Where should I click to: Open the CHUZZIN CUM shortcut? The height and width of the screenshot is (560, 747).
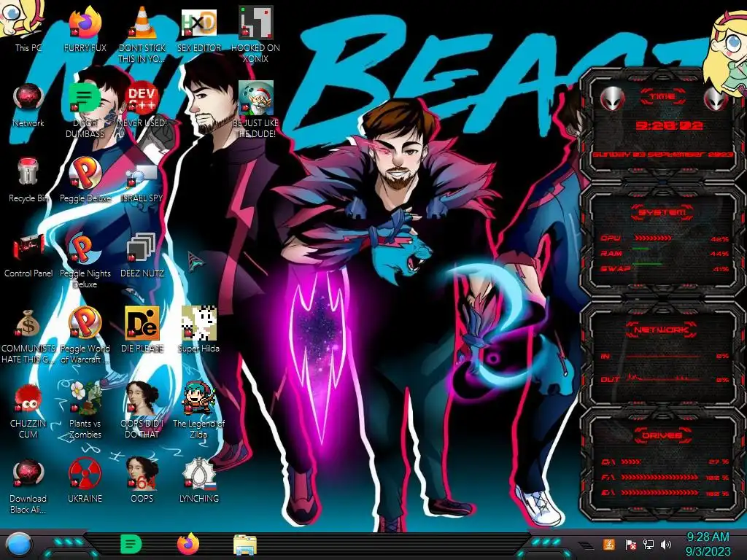coord(28,411)
